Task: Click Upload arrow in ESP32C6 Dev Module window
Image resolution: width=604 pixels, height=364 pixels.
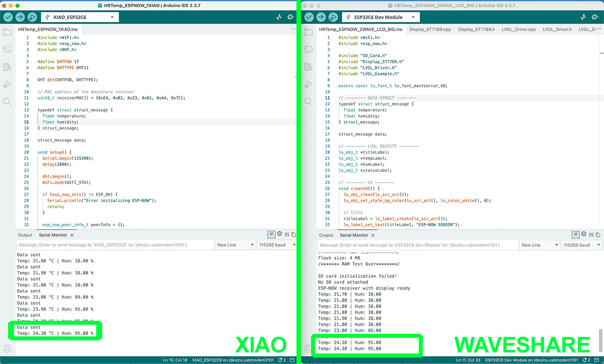Action: click(321, 17)
